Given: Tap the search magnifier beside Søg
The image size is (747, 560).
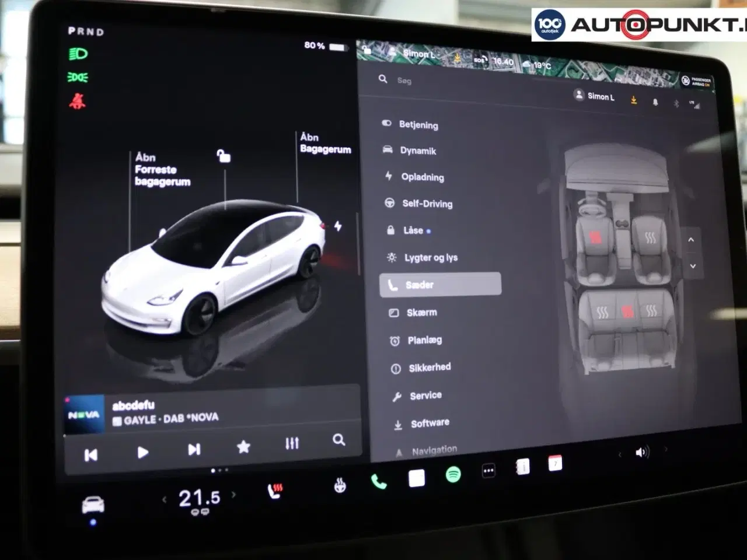Looking at the screenshot, I should pyautogui.click(x=383, y=79).
